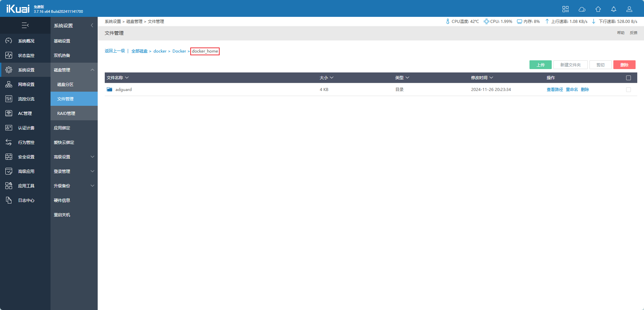
Task: Click the 查看路径 link for adguard
Action: point(554,90)
